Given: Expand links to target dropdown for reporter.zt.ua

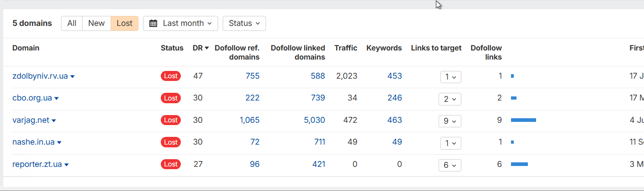Looking at the screenshot, I should [450, 165].
